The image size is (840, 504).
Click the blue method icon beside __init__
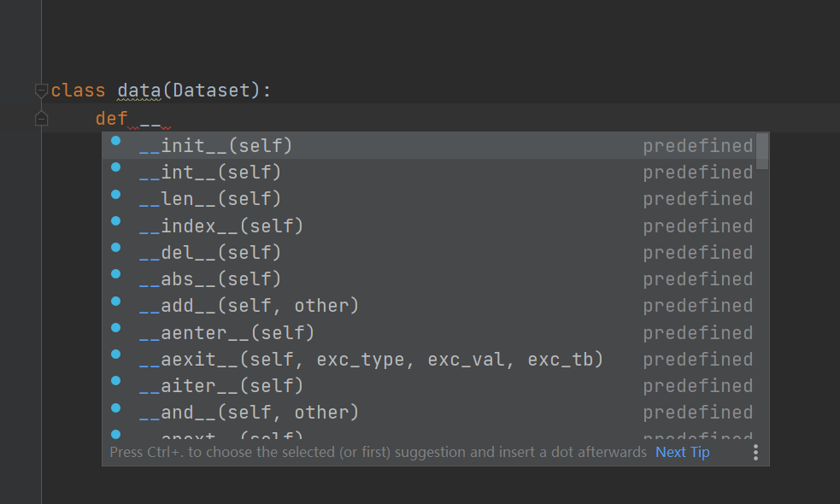click(x=116, y=142)
